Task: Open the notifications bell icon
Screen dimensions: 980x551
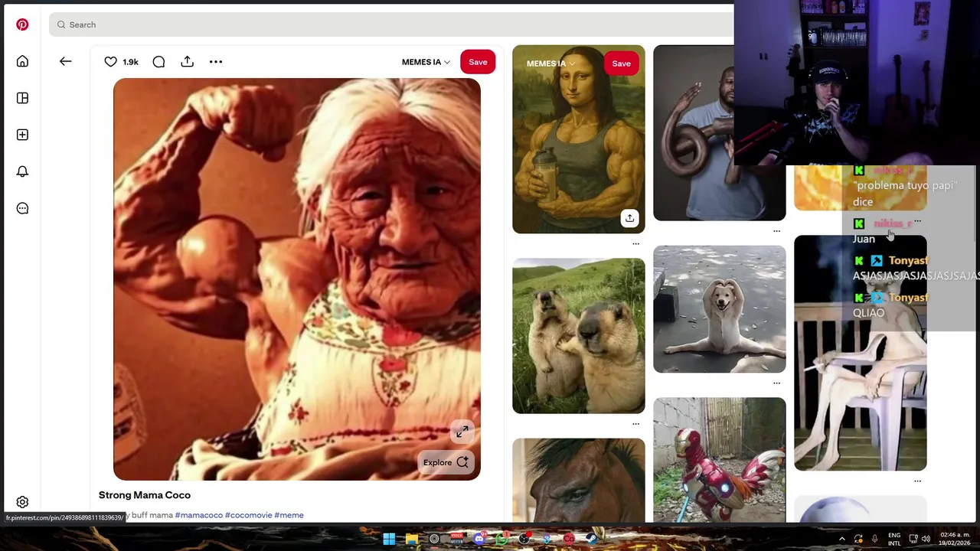Action: pyautogui.click(x=22, y=171)
